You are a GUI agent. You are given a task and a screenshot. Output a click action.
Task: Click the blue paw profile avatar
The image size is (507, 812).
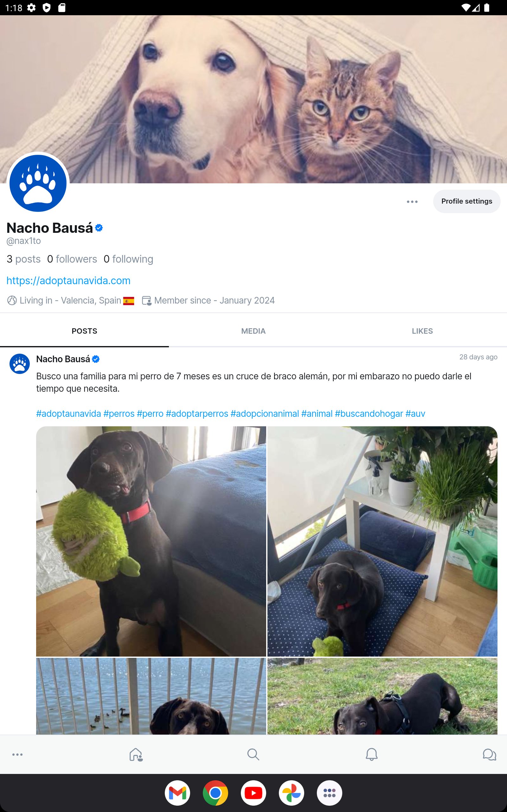click(x=38, y=183)
